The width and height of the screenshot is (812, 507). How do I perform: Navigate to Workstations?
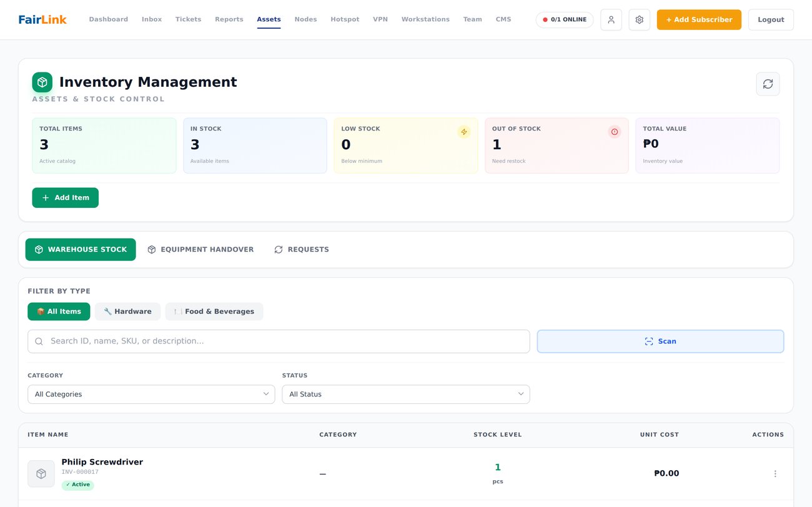click(x=425, y=19)
